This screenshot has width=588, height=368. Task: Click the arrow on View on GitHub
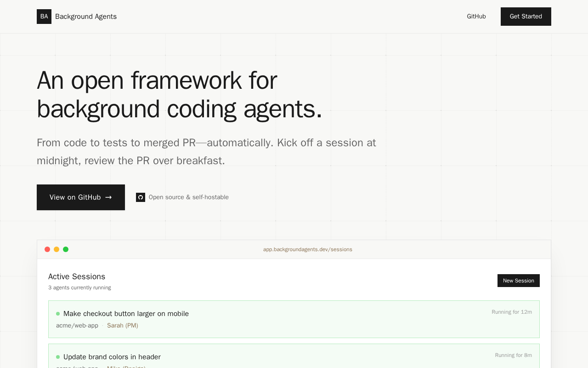click(108, 197)
